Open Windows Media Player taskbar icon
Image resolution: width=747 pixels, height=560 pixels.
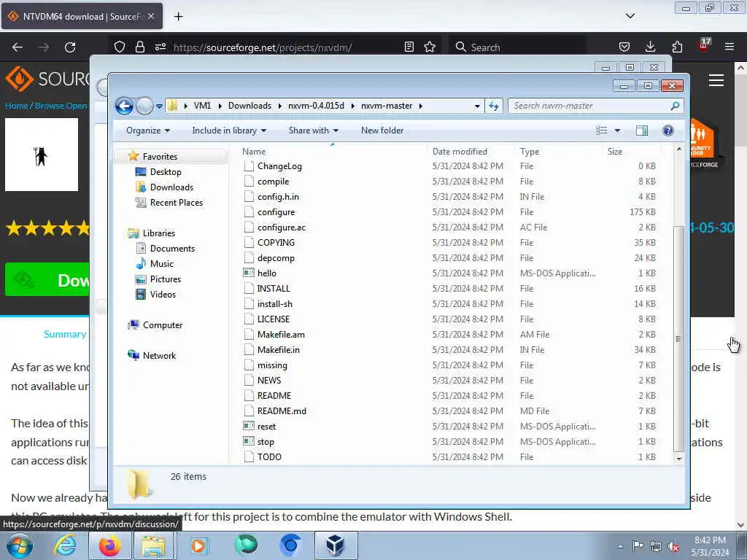[x=198, y=545]
